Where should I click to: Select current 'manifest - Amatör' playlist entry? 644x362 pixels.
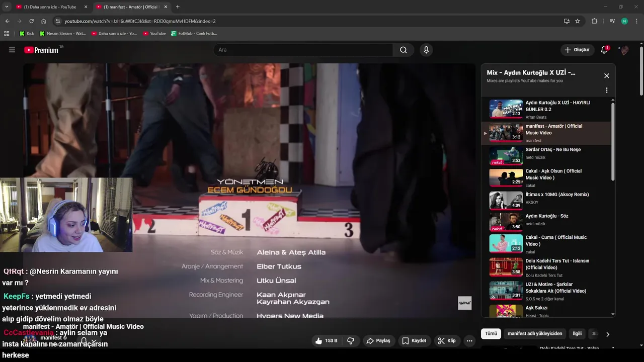tap(546, 133)
